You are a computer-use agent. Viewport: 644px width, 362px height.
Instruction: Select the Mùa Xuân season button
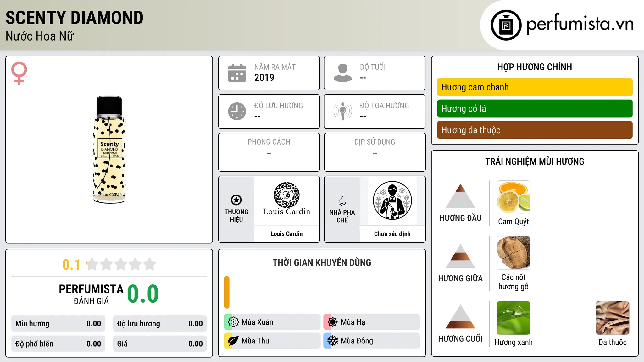click(x=272, y=322)
